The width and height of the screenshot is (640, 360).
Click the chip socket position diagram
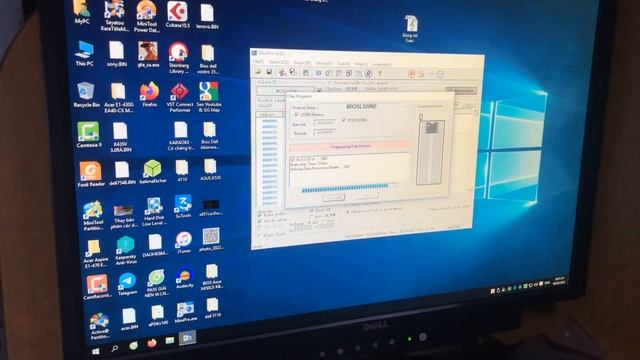point(430,152)
